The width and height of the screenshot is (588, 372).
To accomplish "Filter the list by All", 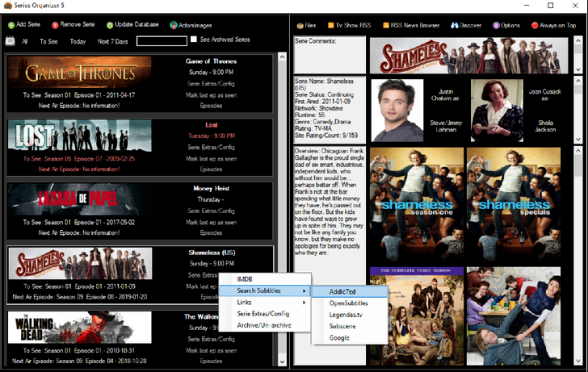I will click(x=25, y=42).
